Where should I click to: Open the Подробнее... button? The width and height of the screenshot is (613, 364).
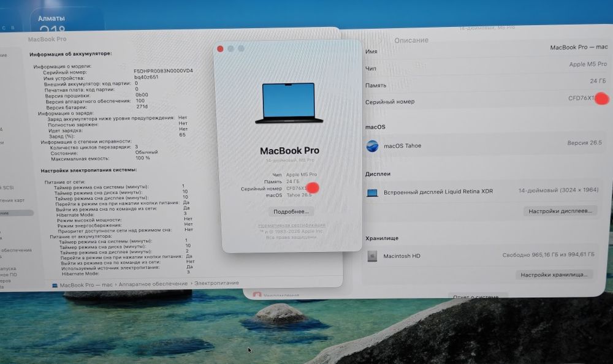(291, 211)
